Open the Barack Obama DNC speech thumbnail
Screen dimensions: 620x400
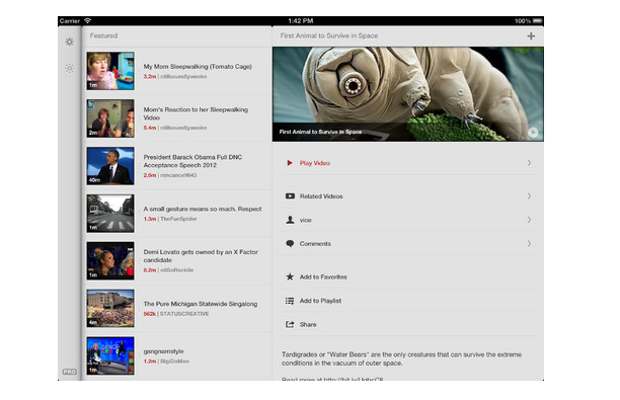(110, 166)
